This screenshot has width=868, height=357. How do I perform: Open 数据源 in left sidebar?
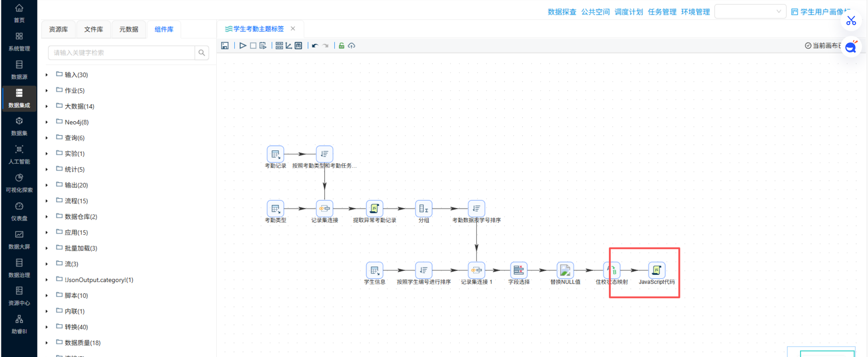click(19, 70)
